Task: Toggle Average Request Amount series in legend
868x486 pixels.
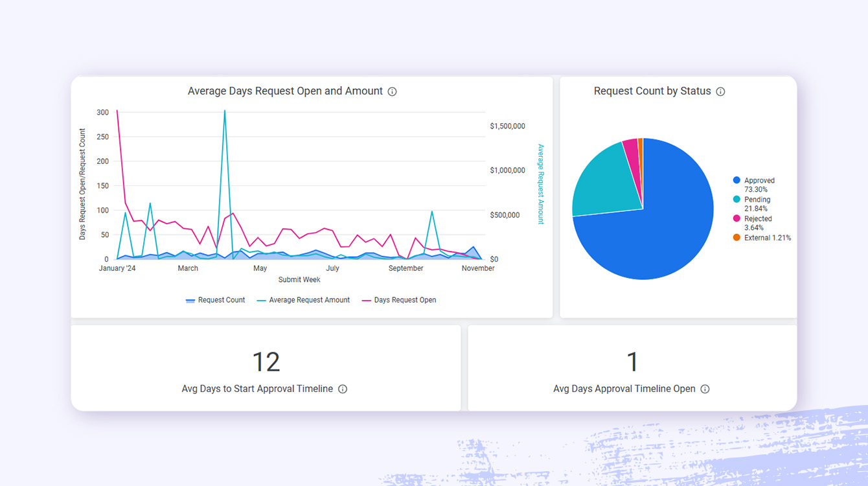Action: pyautogui.click(x=303, y=300)
